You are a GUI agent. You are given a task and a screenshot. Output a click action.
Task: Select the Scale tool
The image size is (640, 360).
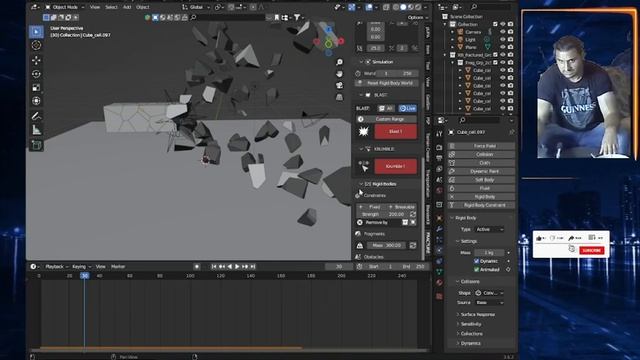(36, 87)
